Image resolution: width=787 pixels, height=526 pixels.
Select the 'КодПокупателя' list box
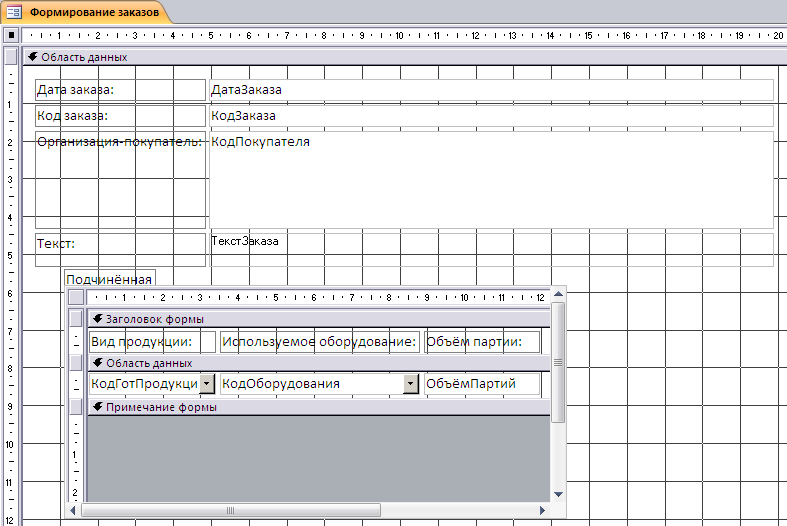click(491, 180)
